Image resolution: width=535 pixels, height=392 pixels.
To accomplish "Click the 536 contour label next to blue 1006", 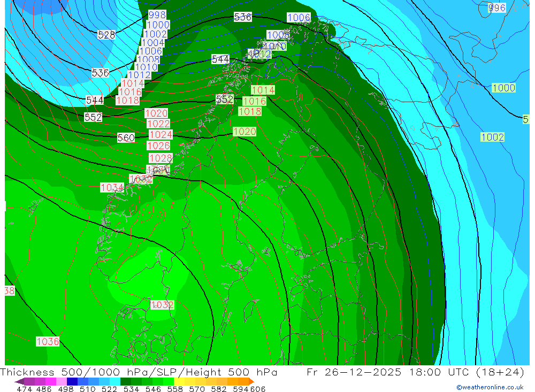I will (x=242, y=17).
